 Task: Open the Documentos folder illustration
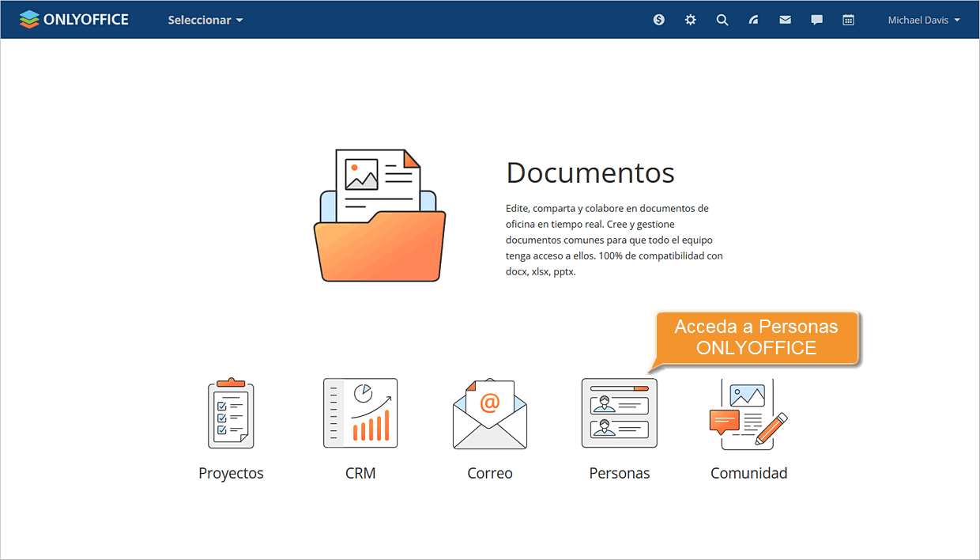tap(379, 215)
